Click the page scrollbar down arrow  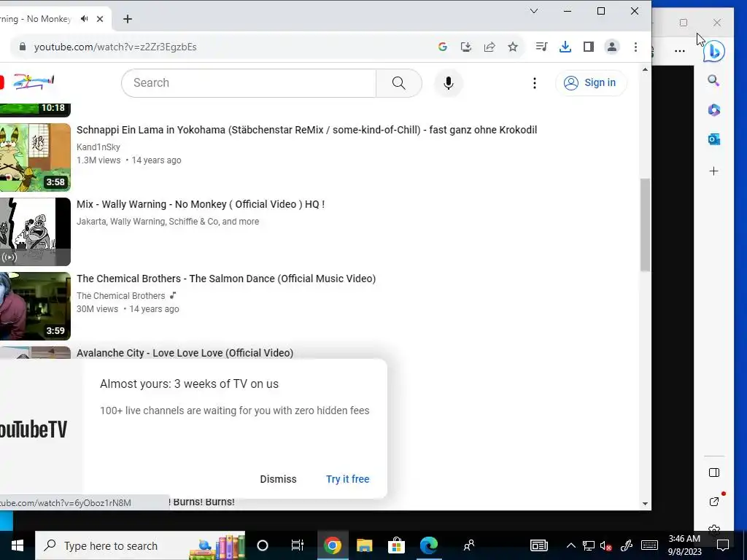click(645, 503)
